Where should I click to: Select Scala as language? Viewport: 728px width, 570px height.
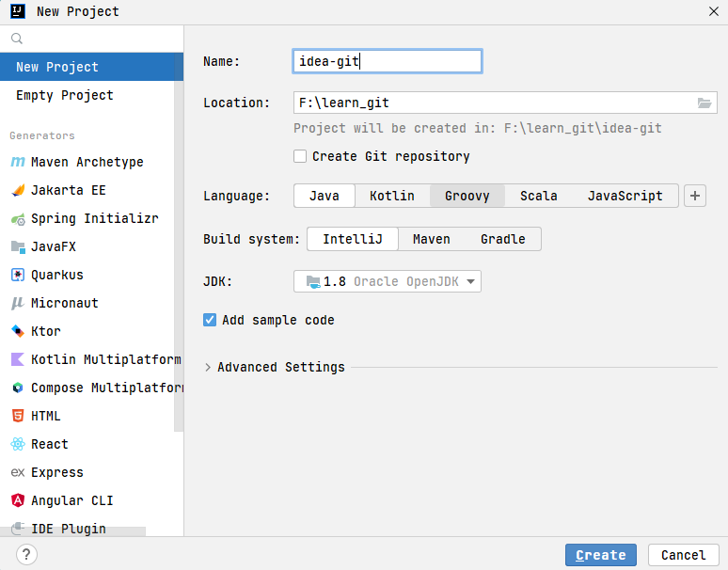point(539,196)
